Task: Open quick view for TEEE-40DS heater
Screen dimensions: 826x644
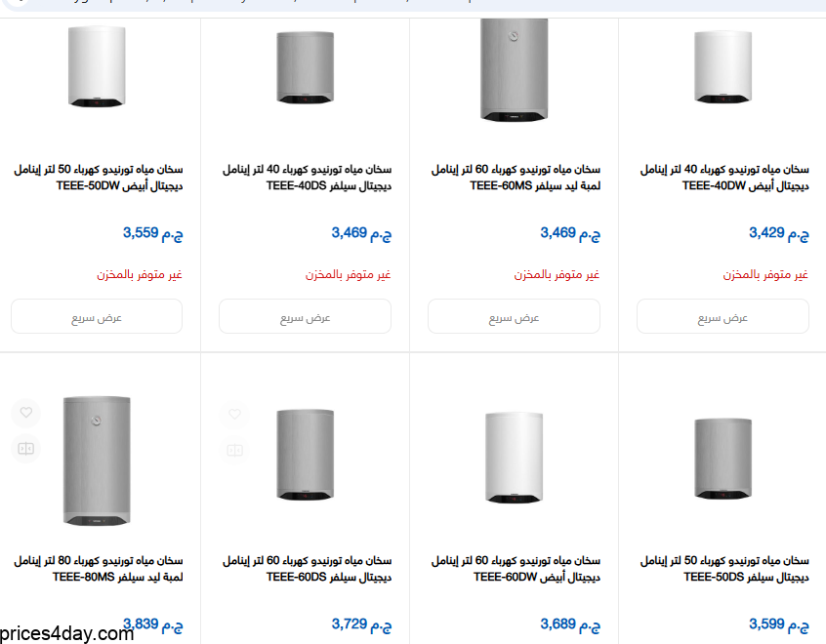Action: pyautogui.click(x=305, y=317)
